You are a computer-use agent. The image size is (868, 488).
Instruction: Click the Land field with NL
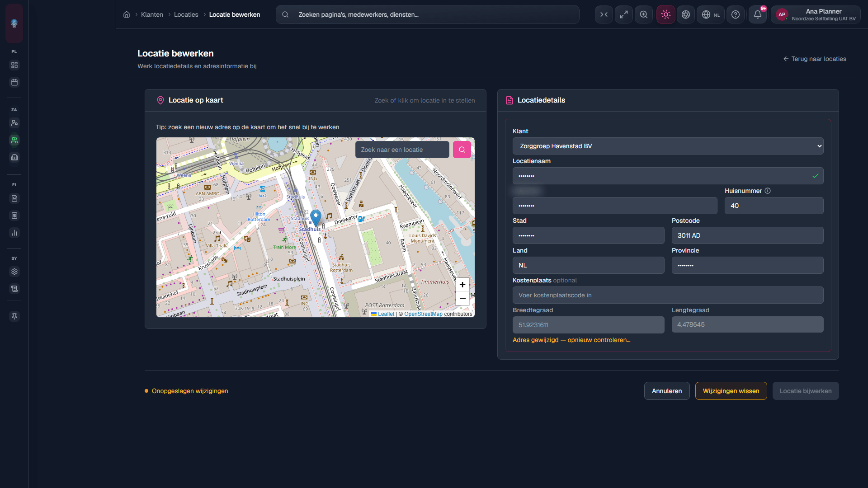[589, 265]
